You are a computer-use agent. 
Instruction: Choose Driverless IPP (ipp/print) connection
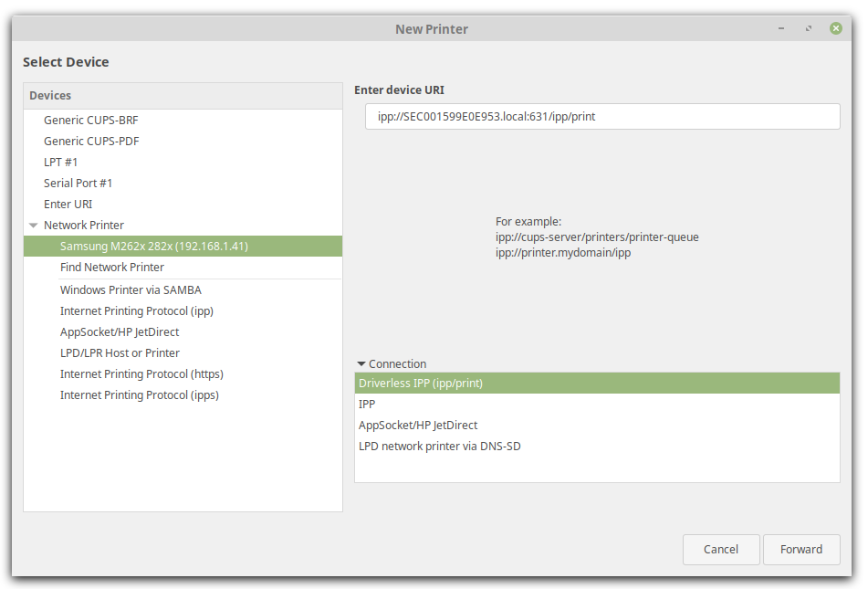tap(421, 384)
